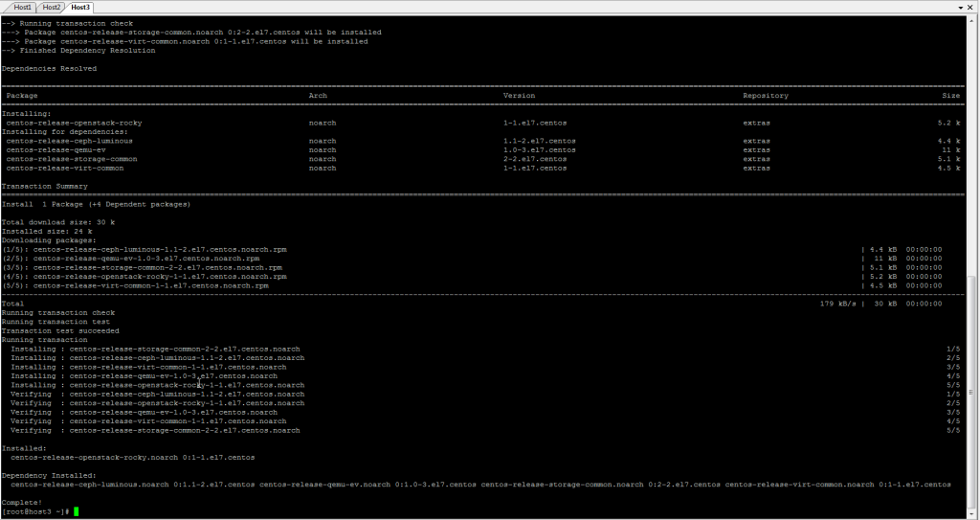Click the scrollbar up arrow
This screenshot has width=980, height=520.
click(973, 20)
